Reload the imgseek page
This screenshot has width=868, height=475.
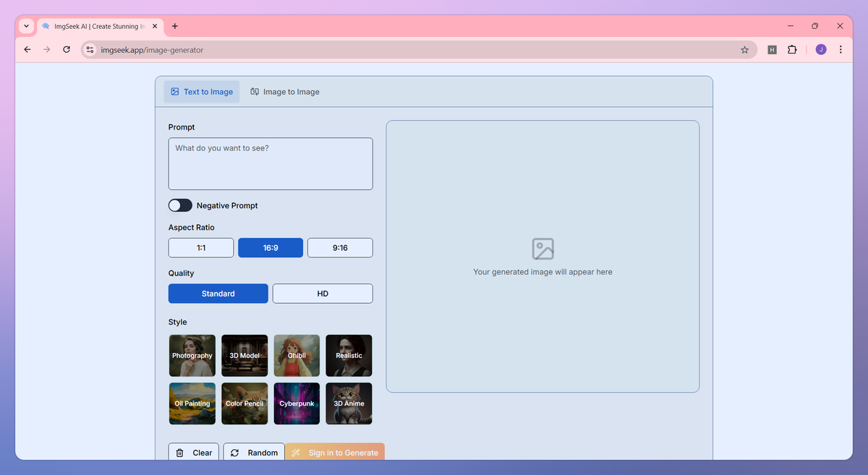coord(67,50)
